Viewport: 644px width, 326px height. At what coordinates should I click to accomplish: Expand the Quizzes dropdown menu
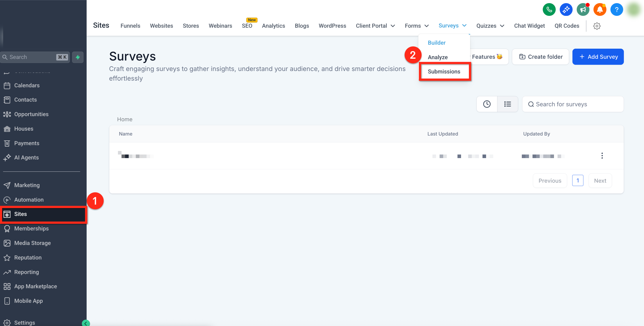pyautogui.click(x=490, y=26)
